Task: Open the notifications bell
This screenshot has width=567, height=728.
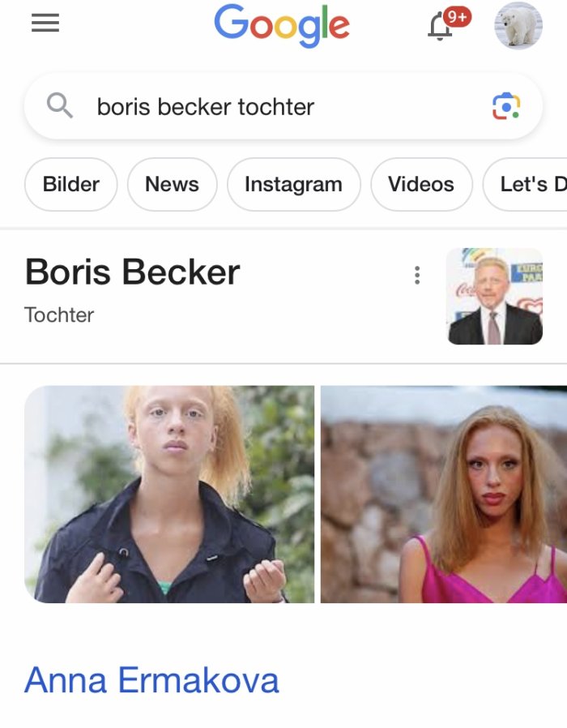Action: click(x=440, y=27)
